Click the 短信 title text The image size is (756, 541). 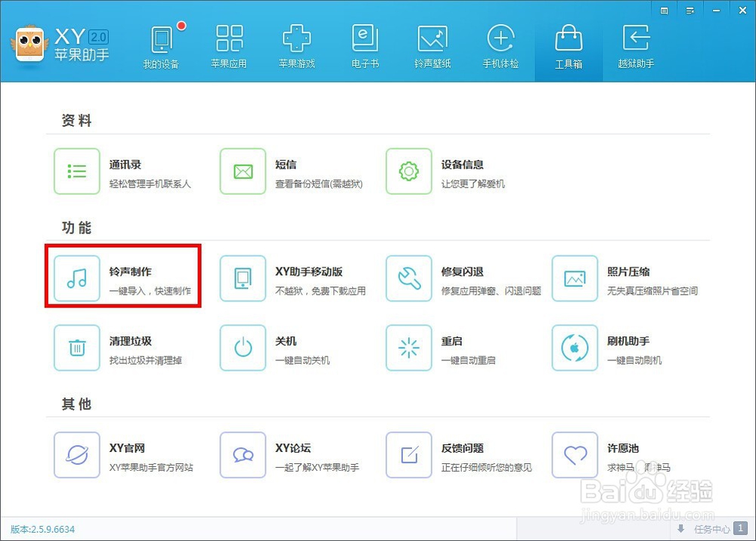(286, 165)
